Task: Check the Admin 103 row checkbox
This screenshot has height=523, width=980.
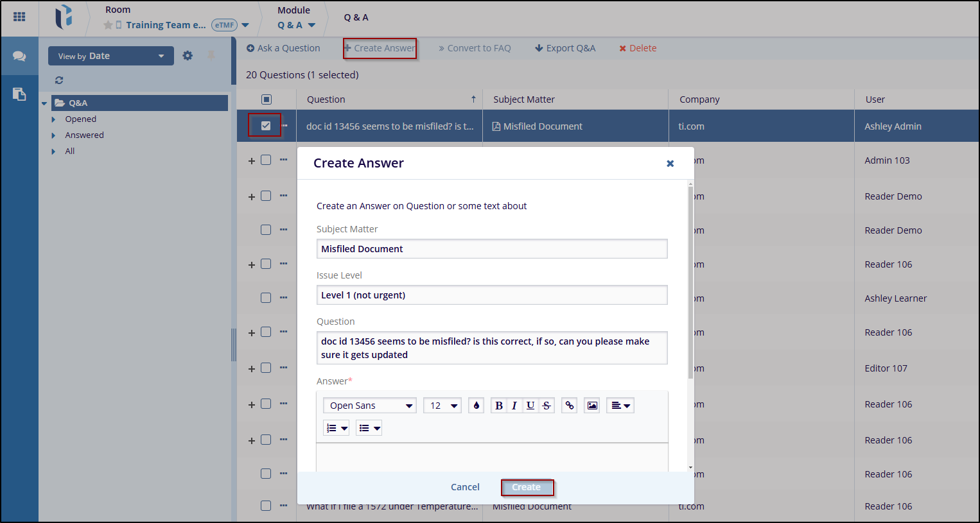Action: click(266, 160)
